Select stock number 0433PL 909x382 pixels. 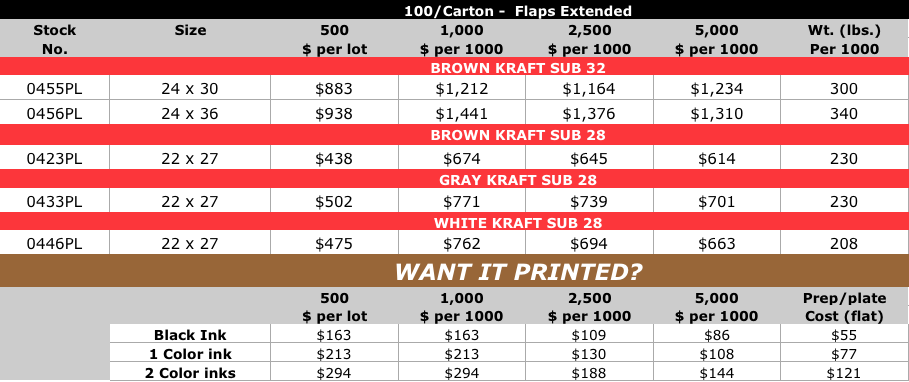[54, 201]
